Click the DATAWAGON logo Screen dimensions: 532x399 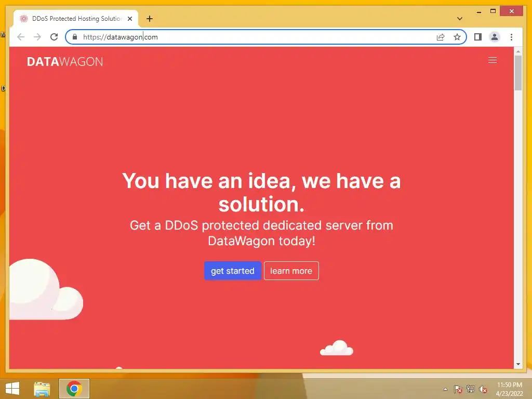65,61
